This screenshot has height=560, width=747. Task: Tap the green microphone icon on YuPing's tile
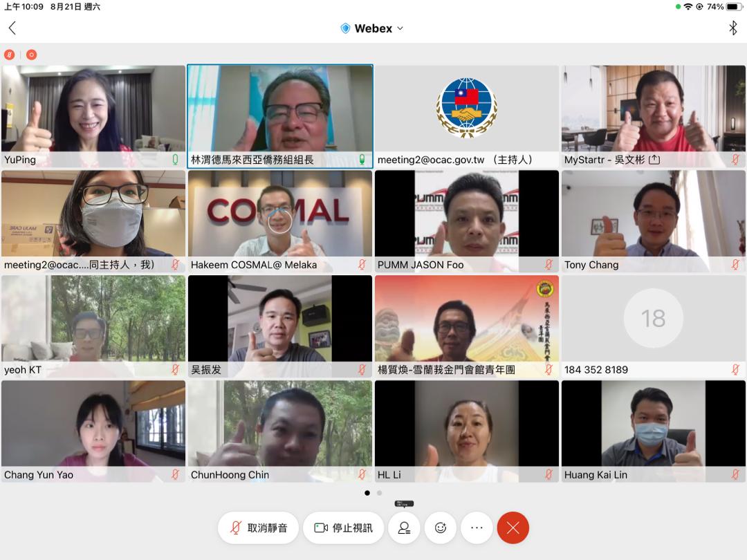(175, 160)
